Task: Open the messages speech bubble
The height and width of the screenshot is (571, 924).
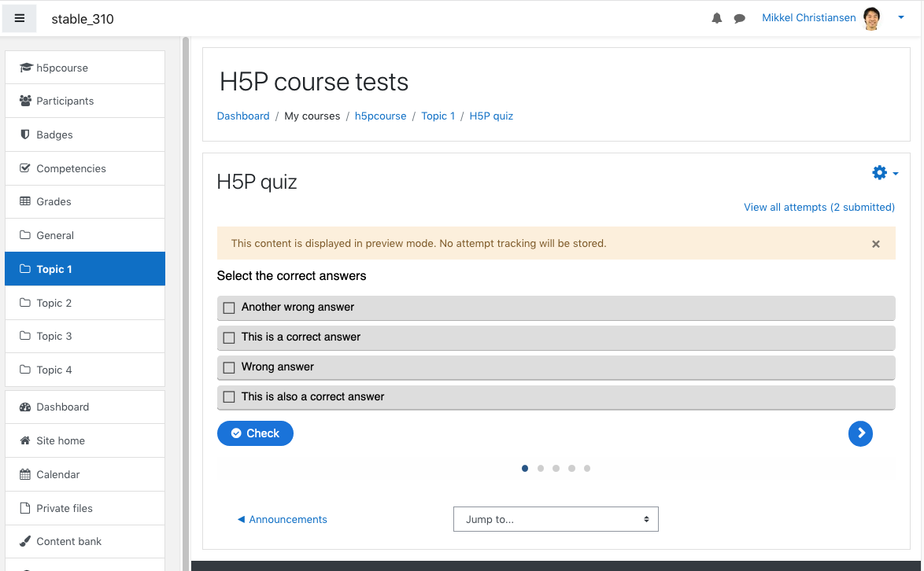Action: point(740,19)
